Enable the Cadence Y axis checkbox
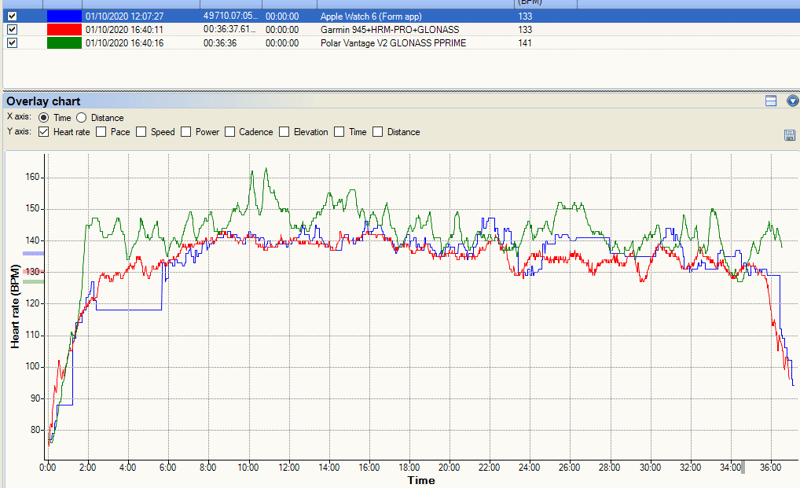The height and width of the screenshot is (488, 800). pyautogui.click(x=230, y=132)
